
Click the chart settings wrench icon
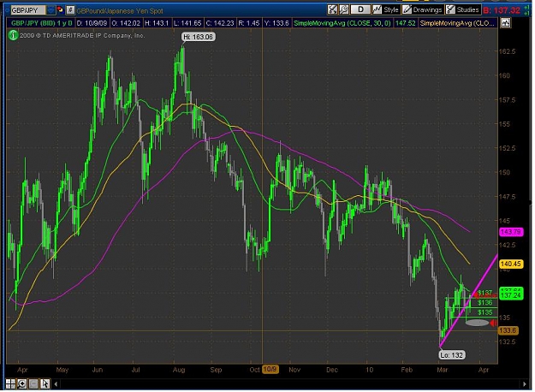pos(344,9)
